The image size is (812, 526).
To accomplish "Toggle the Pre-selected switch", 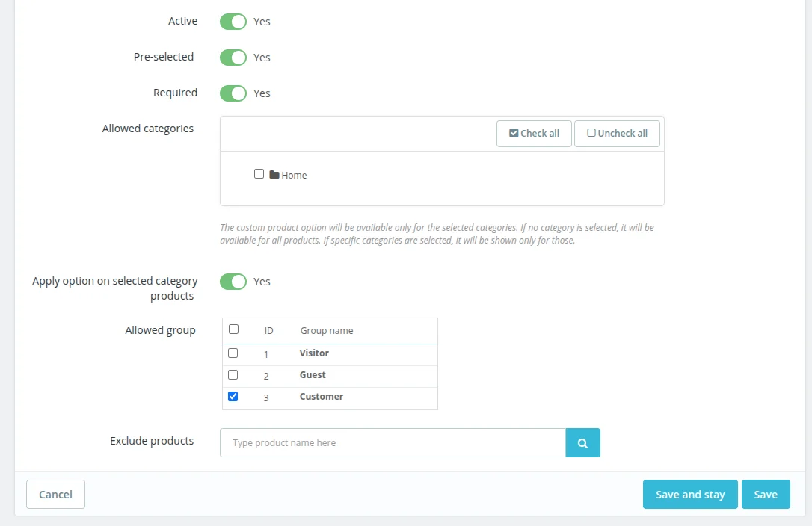I will (x=233, y=58).
